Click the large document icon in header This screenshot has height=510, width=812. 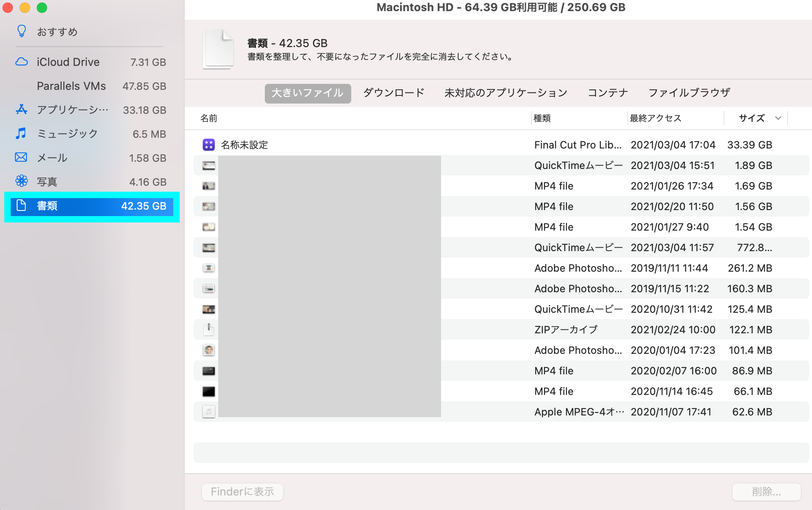tap(219, 49)
